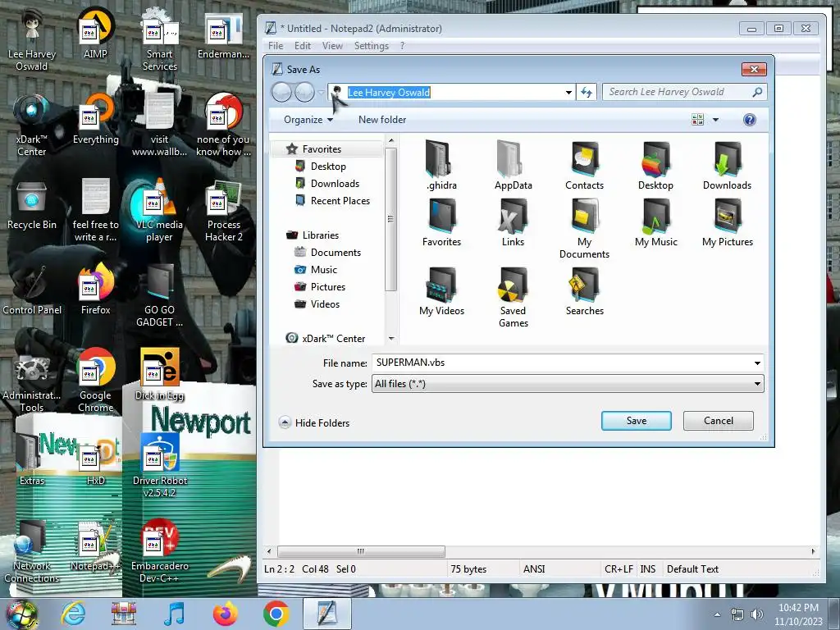Click the change view icon

coord(697,120)
